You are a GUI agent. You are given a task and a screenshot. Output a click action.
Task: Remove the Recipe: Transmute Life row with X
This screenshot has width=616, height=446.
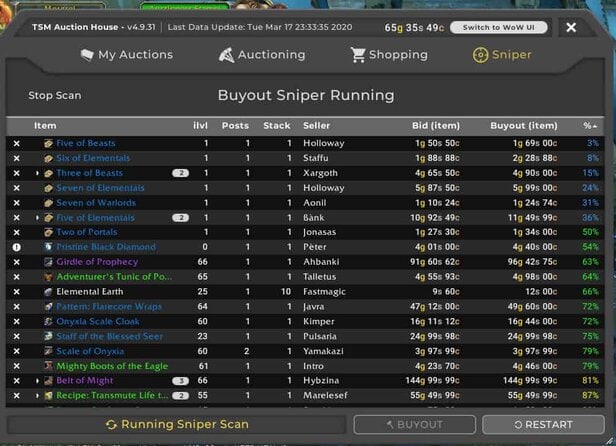(x=16, y=396)
